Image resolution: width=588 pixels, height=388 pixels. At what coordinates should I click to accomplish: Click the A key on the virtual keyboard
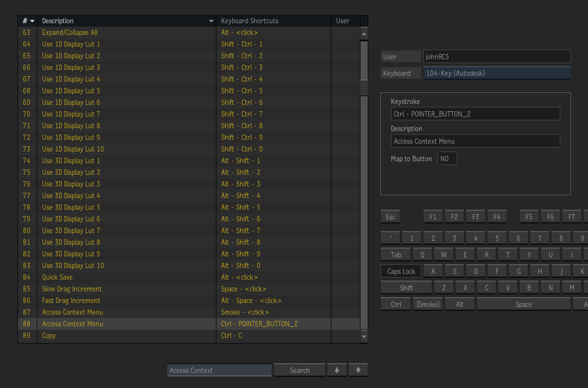coord(433,271)
